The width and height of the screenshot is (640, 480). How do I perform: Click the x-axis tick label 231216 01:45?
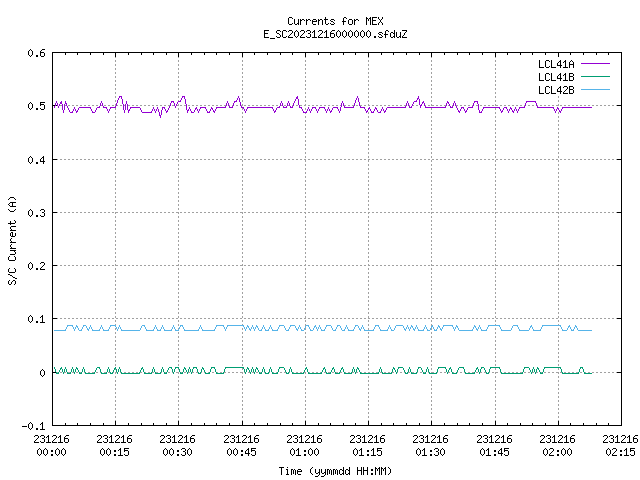click(x=495, y=446)
